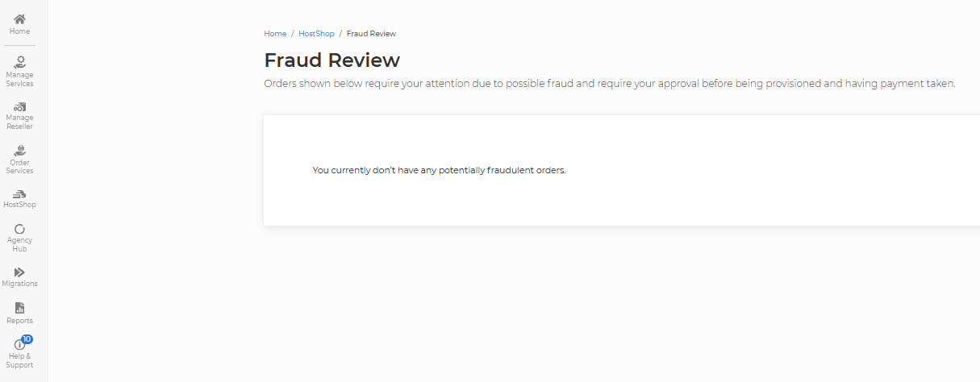
Task: Select the Manage Reseller menu label
Action: pyautogui.click(x=19, y=122)
